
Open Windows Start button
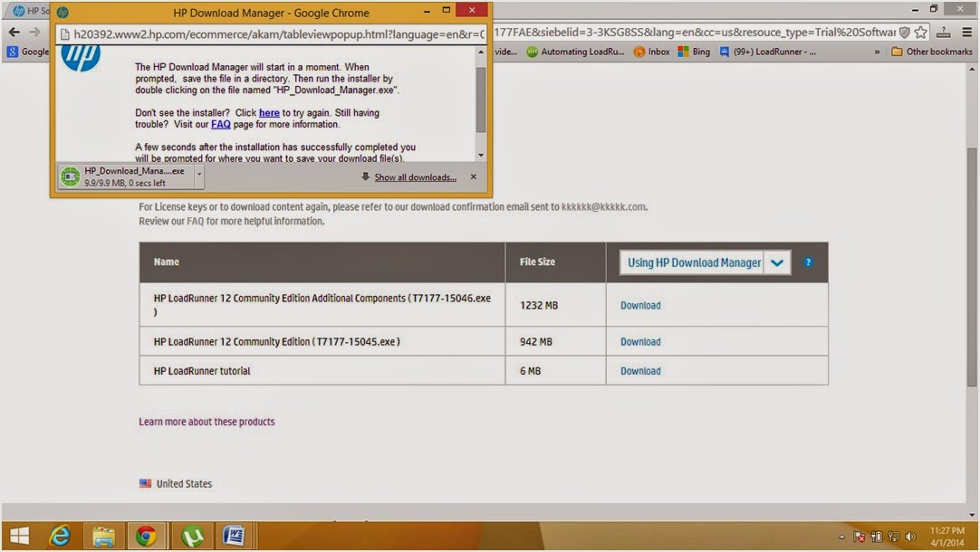[x=19, y=536]
